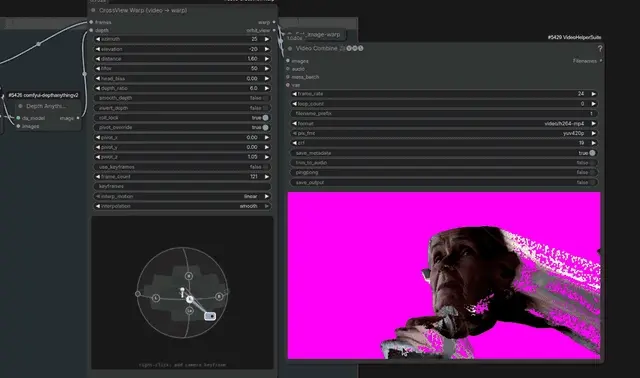Image resolution: width=640 pixels, height=378 pixels.
Task: Increase pivot_x with right arrow
Action: tap(267, 138)
